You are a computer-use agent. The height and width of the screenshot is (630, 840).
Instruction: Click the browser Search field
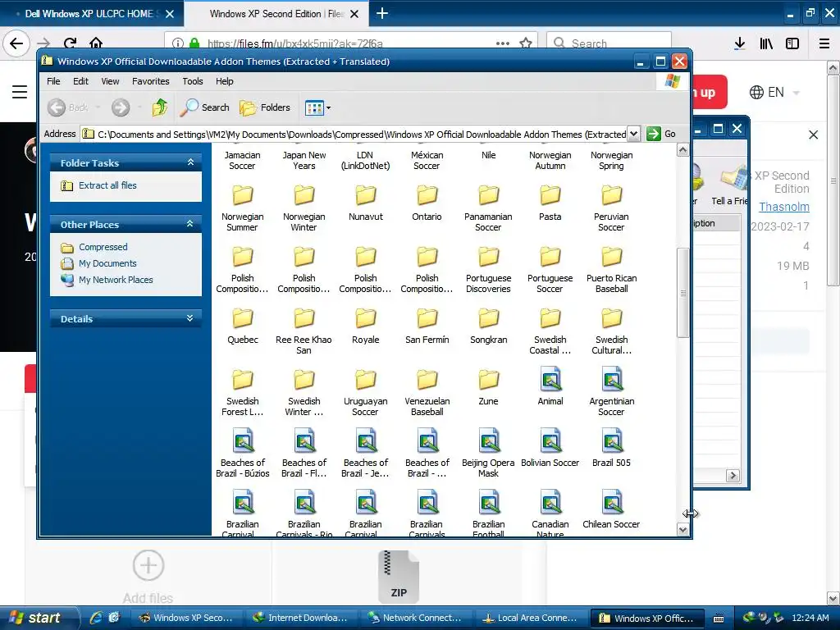(x=609, y=43)
